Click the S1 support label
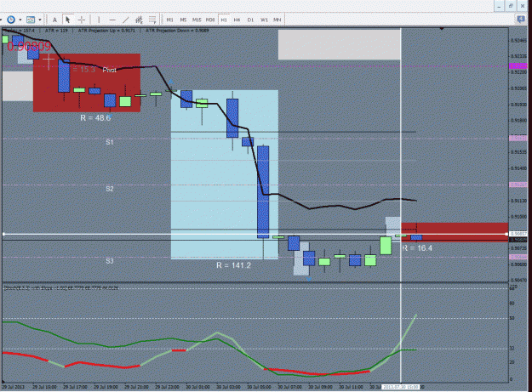The width and height of the screenshot is (532, 392). pyautogui.click(x=109, y=142)
